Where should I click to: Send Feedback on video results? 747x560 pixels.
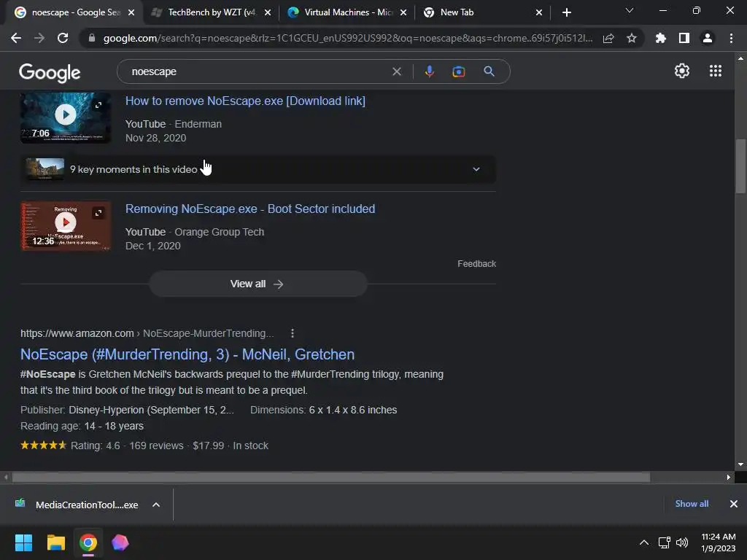[476, 264]
